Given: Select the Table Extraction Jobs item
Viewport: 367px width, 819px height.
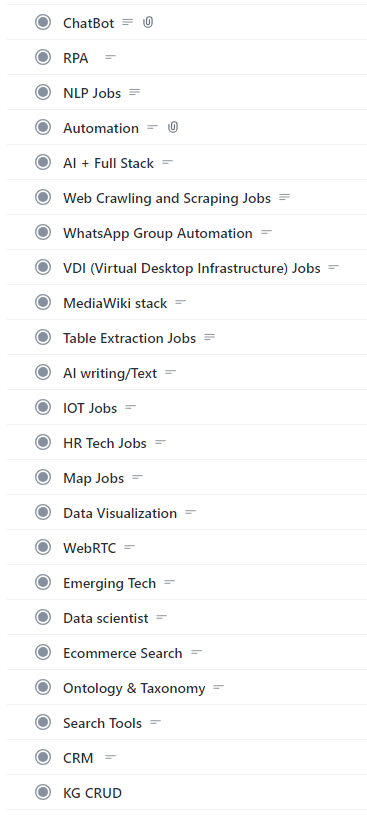Looking at the screenshot, I should [129, 338].
